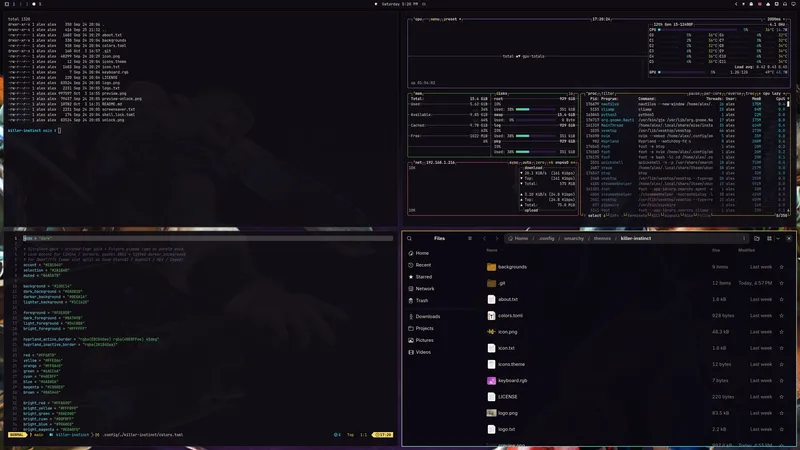Open btop menu option
The height and width of the screenshot is (450, 800).
click(435, 19)
